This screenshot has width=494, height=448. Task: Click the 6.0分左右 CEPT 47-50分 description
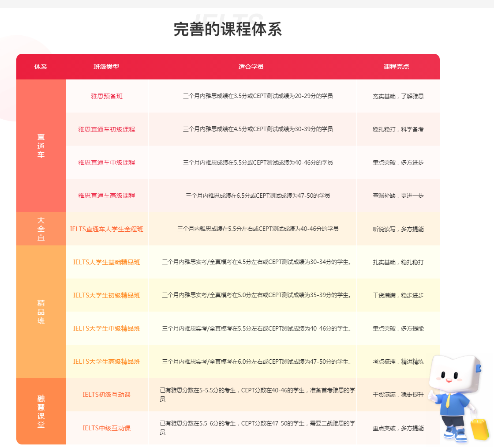(258, 361)
